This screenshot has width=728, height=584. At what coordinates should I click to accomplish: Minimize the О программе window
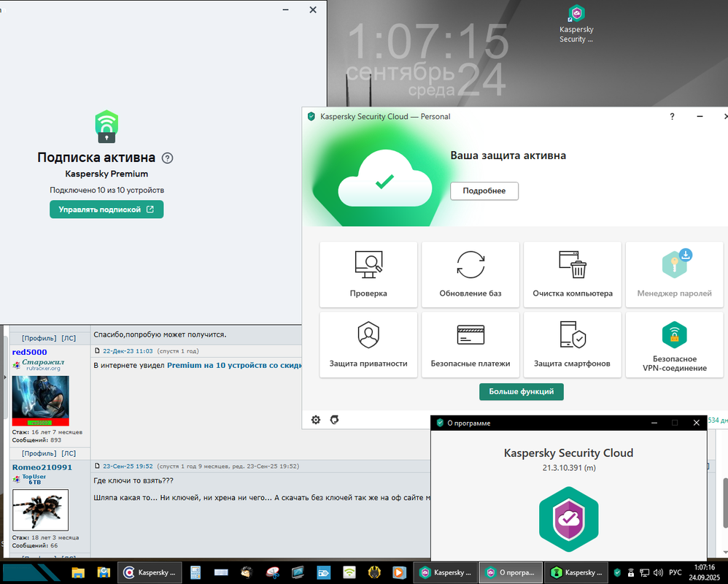[654, 423]
